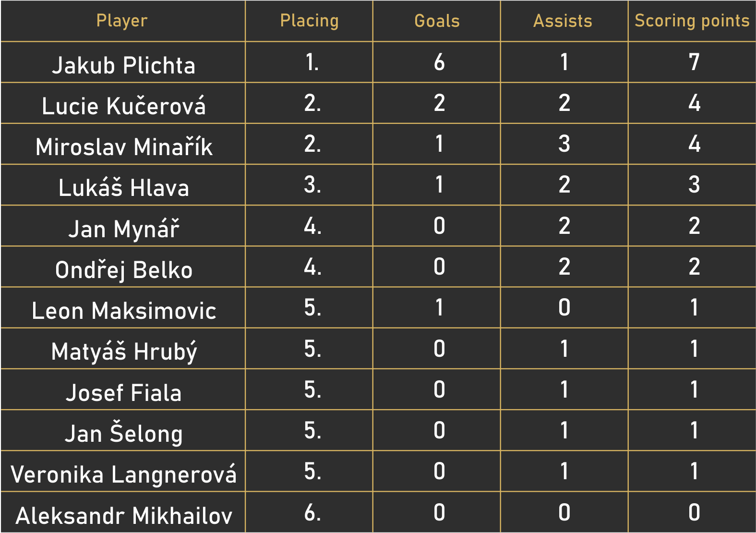Viewport: 756px width, 533px height.
Task: Click the Scoring points column header
Action: (692, 21)
